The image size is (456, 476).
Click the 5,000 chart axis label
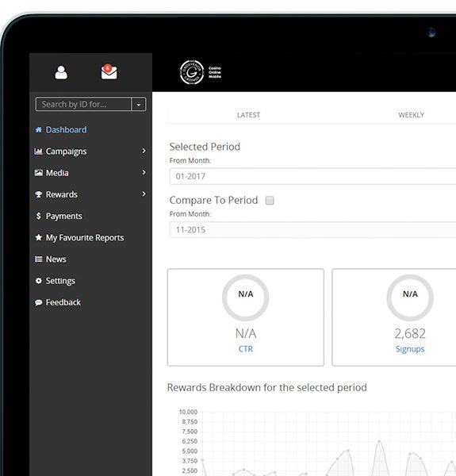click(190, 451)
